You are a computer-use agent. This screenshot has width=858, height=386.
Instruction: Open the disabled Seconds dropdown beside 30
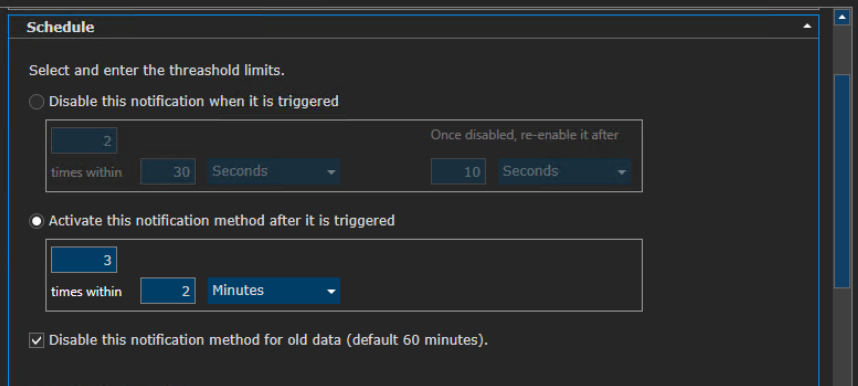pyautogui.click(x=274, y=171)
